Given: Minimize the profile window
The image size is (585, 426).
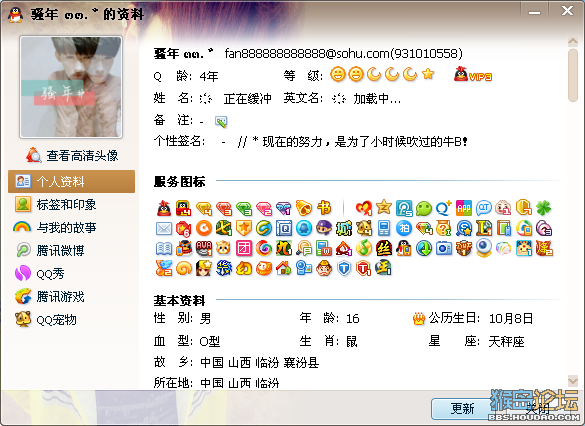Looking at the screenshot, I should 534,12.
